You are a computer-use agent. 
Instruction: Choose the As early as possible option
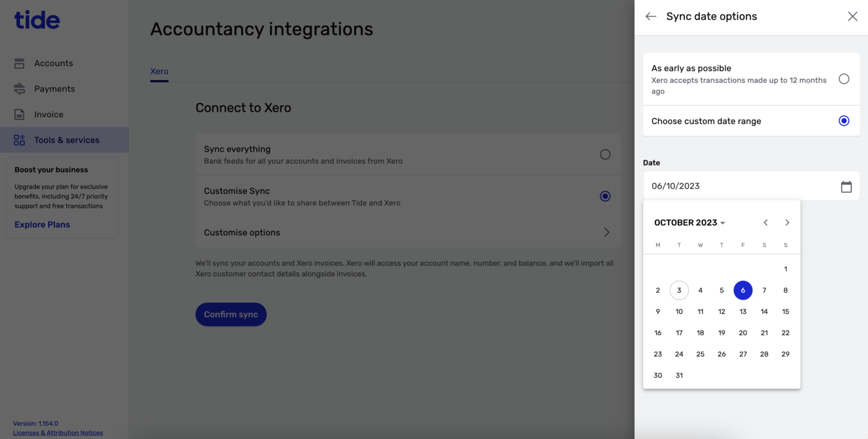coord(844,79)
